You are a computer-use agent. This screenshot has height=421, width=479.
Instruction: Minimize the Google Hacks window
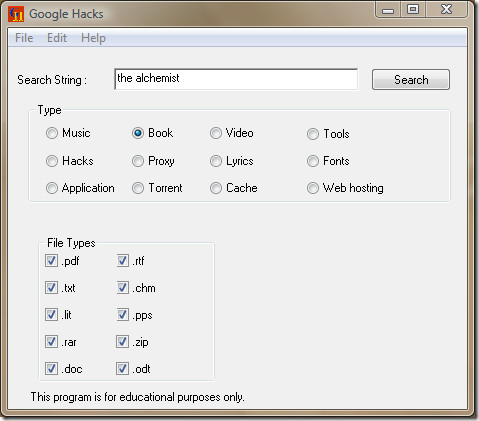[388, 10]
